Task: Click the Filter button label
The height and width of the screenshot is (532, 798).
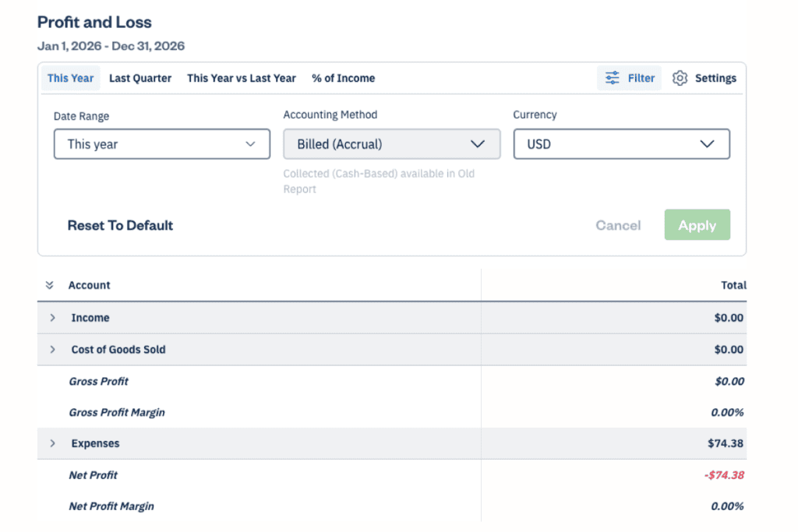Action: 641,79
